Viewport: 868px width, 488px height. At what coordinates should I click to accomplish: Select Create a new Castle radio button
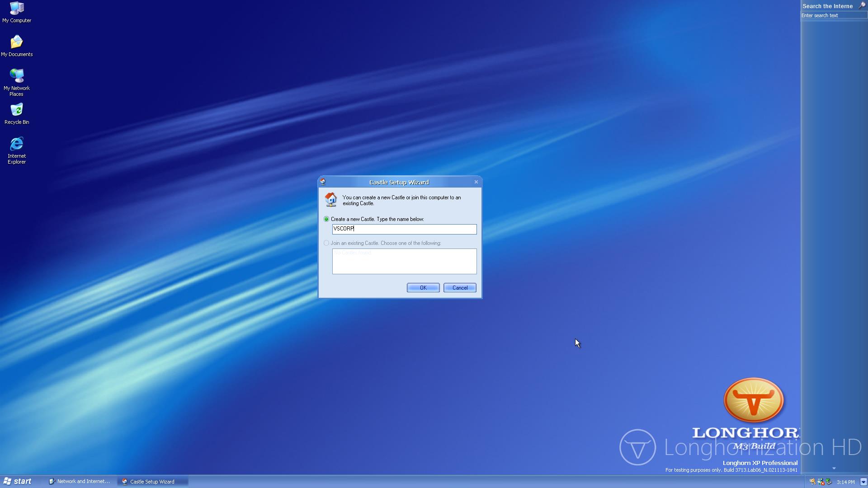click(x=326, y=219)
